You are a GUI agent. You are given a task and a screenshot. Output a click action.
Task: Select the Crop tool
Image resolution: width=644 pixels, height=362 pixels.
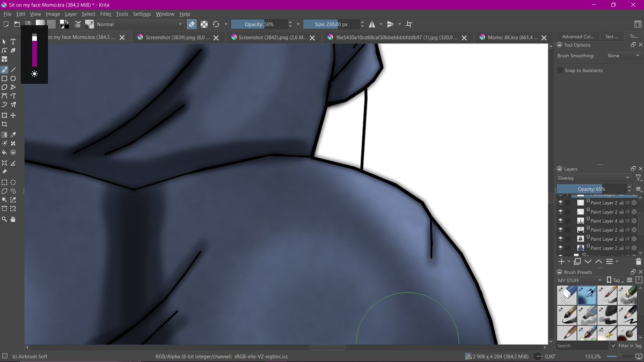click(4, 124)
